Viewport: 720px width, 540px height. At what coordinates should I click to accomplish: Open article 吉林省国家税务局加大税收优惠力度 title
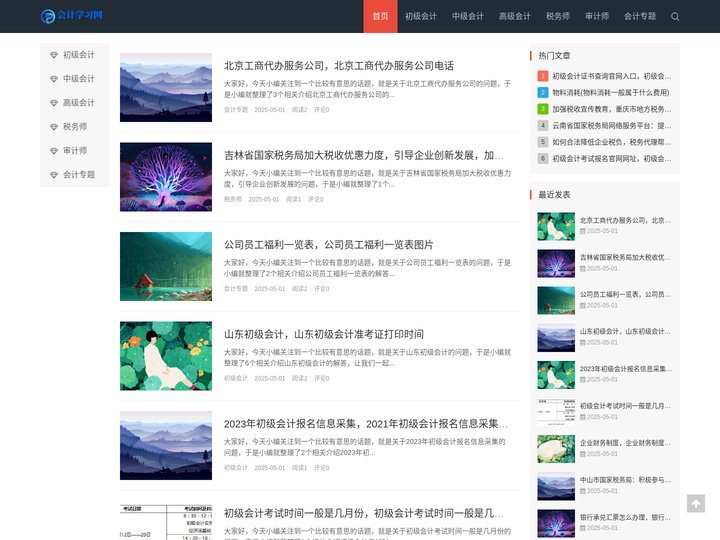pos(364,155)
